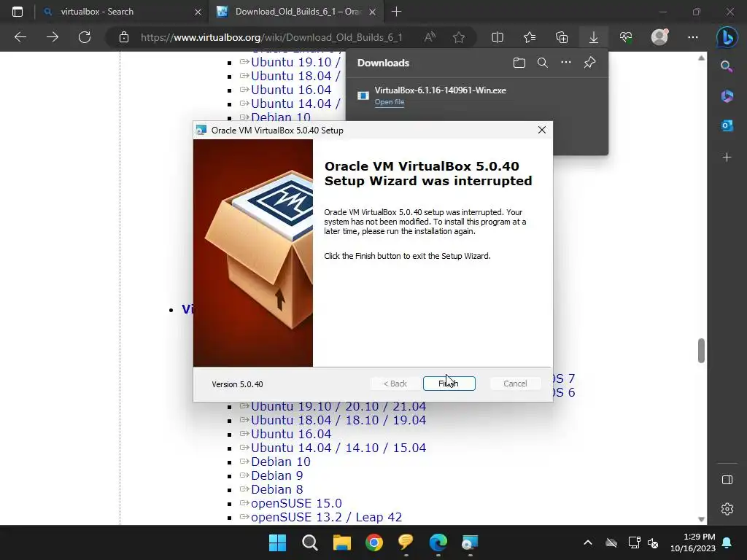This screenshot has height=560, width=747.
Task: Open openSUSE 15.0 link
Action: 296,503
